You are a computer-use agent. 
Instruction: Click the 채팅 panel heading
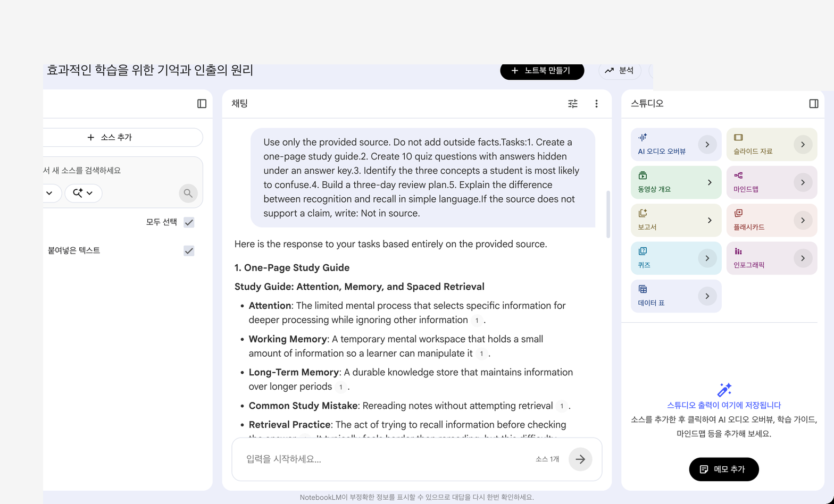click(x=240, y=104)
